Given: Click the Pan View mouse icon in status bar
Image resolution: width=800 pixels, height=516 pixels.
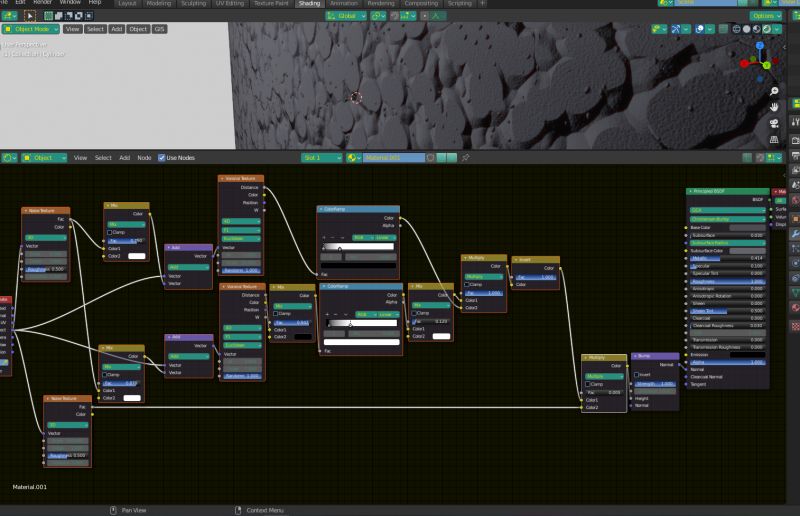Looking at the screenshot, I should (113, 510).
